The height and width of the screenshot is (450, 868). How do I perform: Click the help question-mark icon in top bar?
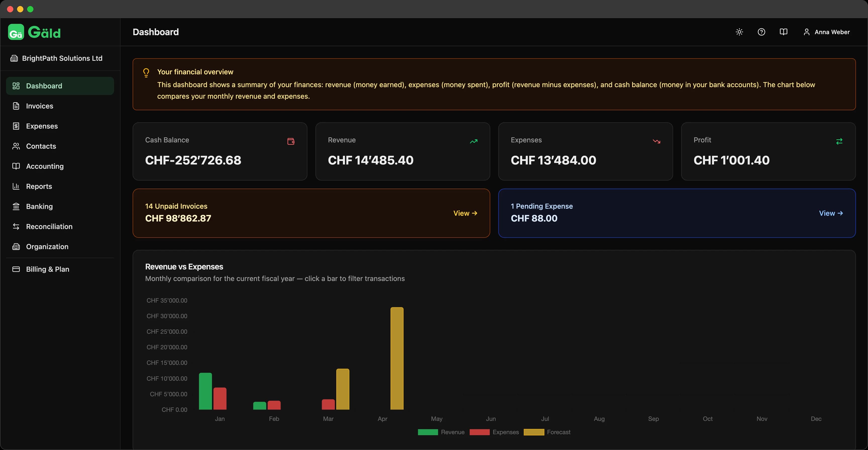(762, 32)
